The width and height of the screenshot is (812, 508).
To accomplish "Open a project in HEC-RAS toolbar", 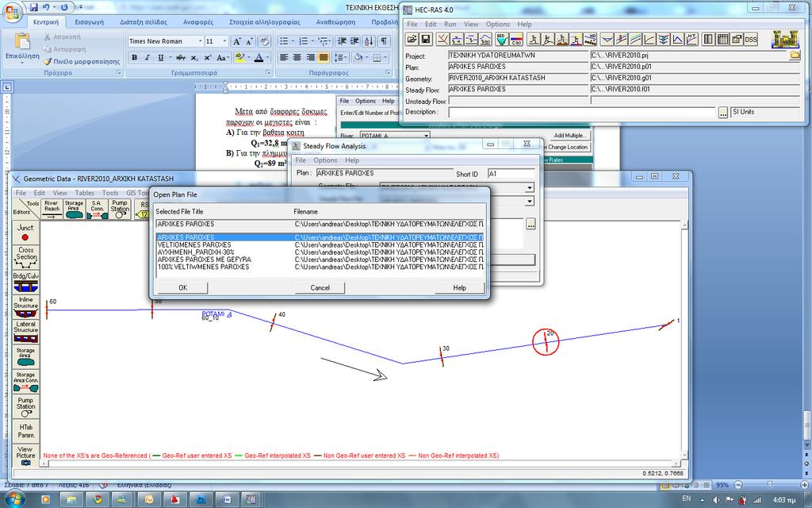I will click(x=412, y=40).
